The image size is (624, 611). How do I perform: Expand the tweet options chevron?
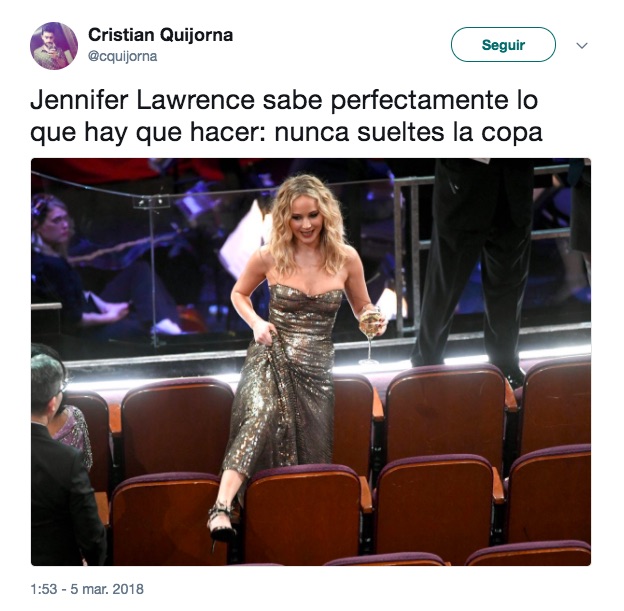click(x=582, y=46)
